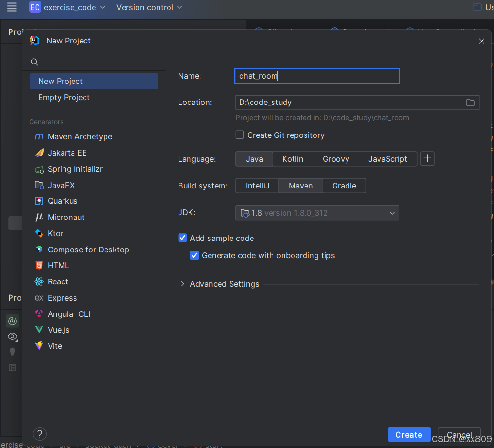Screen dimensions: 494x448
Task: Select New Project in the left list
Action: pyautogui.click(x=94, y=81)
